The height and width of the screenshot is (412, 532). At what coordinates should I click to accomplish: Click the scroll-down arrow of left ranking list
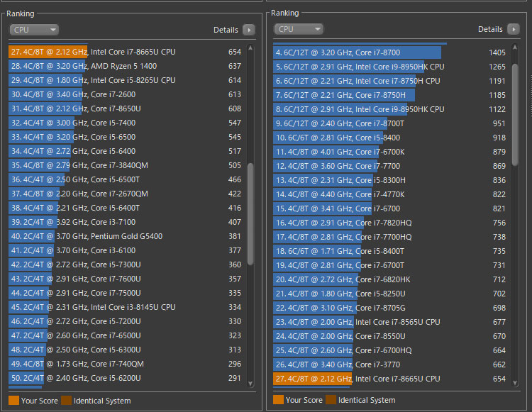pos(250,383)
